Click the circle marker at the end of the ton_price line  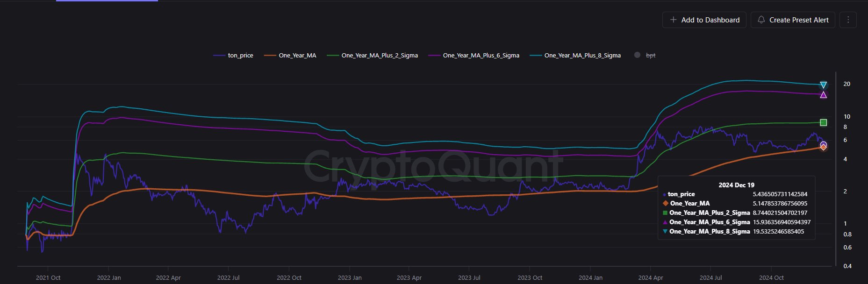click(x=823, y=145)
